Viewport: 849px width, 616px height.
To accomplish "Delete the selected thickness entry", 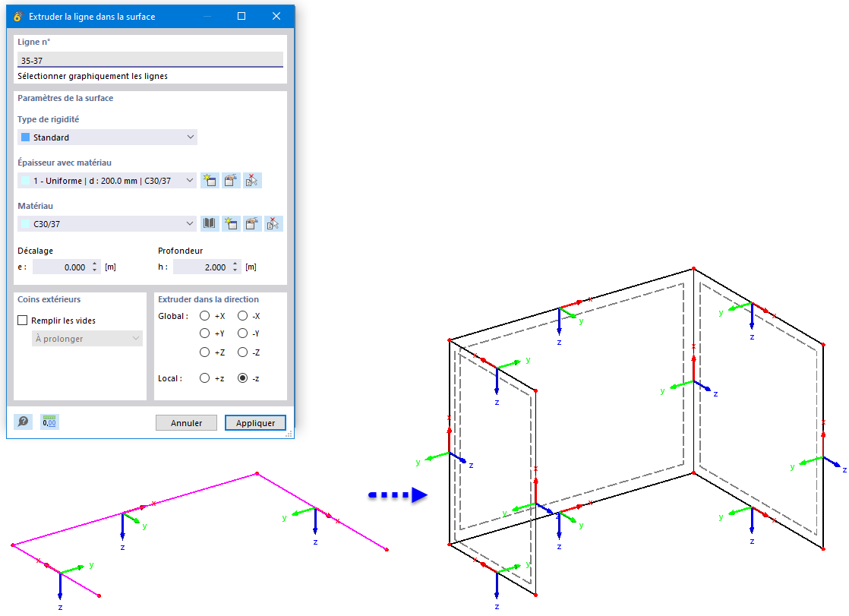I will coord(251,180).
